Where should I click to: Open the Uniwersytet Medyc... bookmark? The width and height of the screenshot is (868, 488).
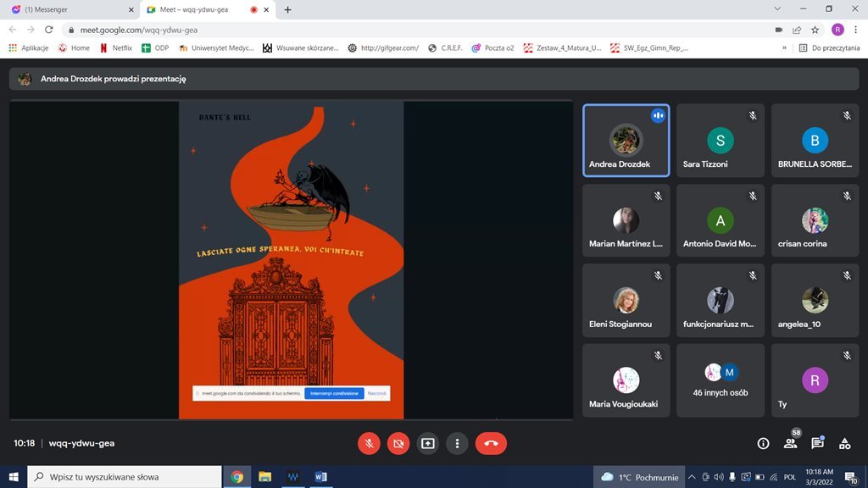tap(216, 48)
